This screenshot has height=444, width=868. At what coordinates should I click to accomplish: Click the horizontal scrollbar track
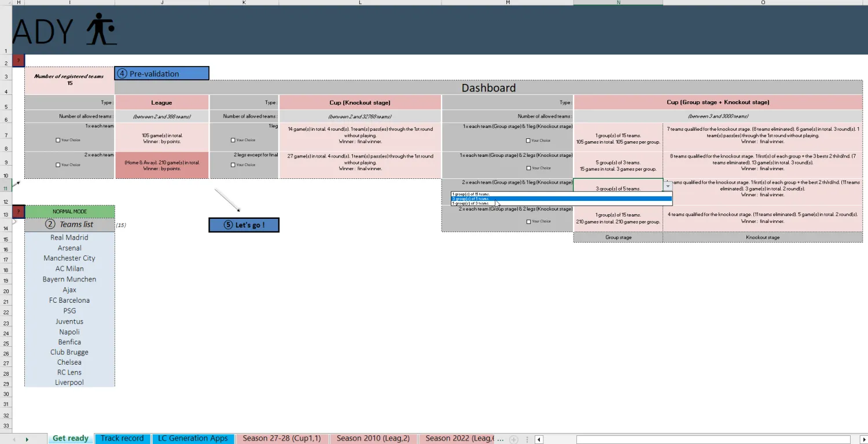(713, 439)
